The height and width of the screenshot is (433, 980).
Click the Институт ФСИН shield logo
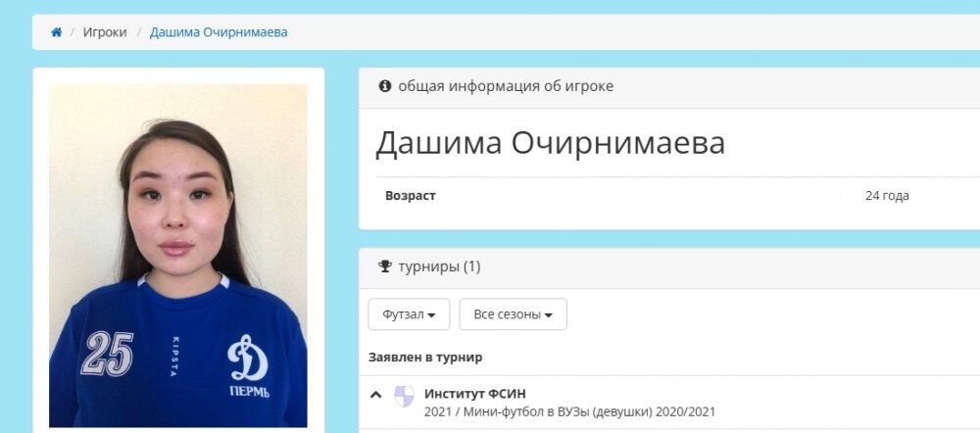404,396
